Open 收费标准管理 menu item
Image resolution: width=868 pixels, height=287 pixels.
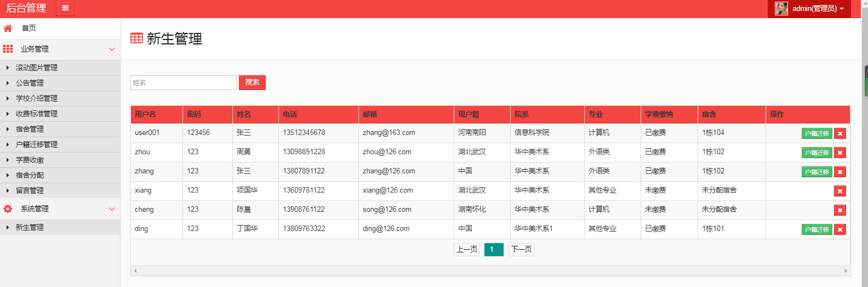click(60, 114)
